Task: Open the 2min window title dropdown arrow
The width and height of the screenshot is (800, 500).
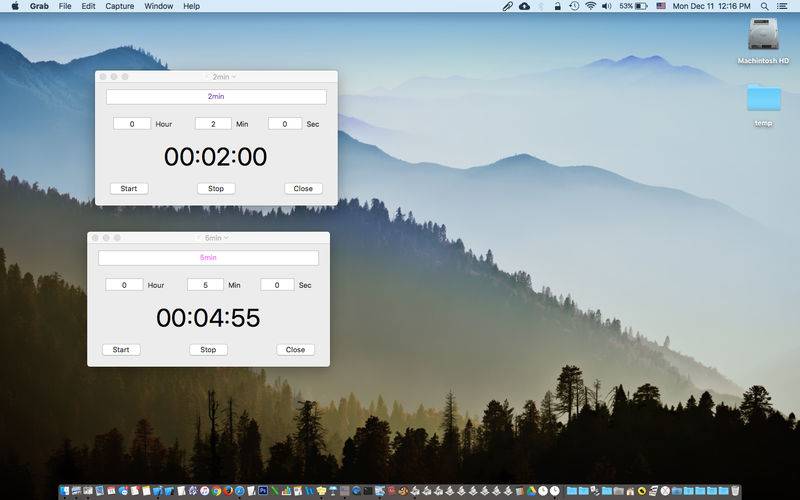Action: 234,77
